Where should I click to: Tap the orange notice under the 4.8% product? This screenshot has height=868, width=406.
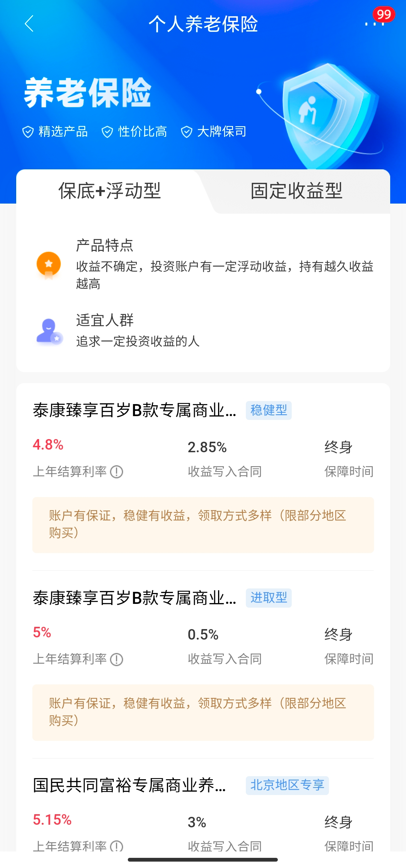(203, 525)
